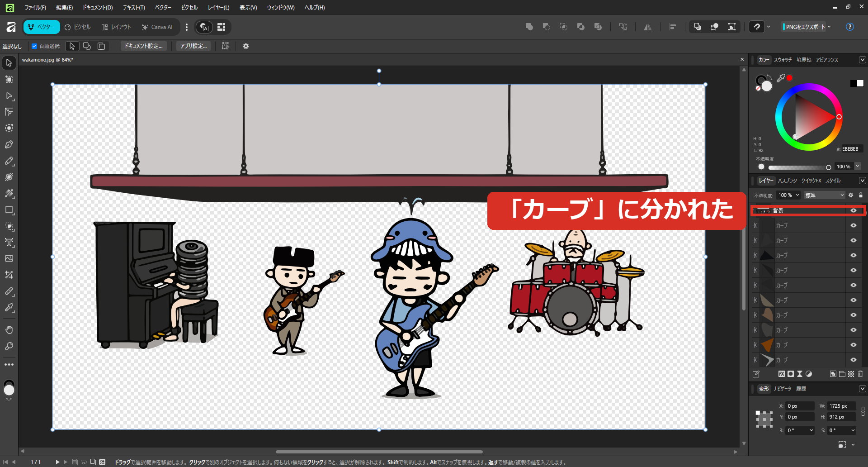868x467 pixels.
Task: Hide the last visible カーブ layer
Action: 854,360
